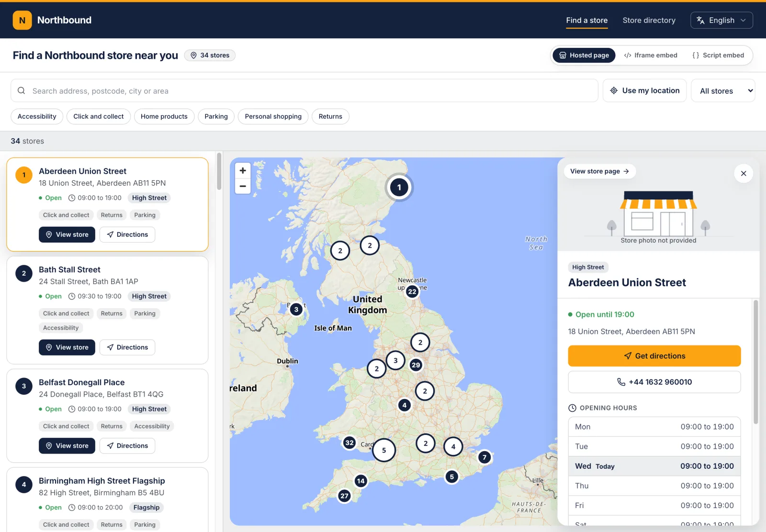
Task: Click map marker 1 at Aberdeen
Action: (x=399, y=188)
